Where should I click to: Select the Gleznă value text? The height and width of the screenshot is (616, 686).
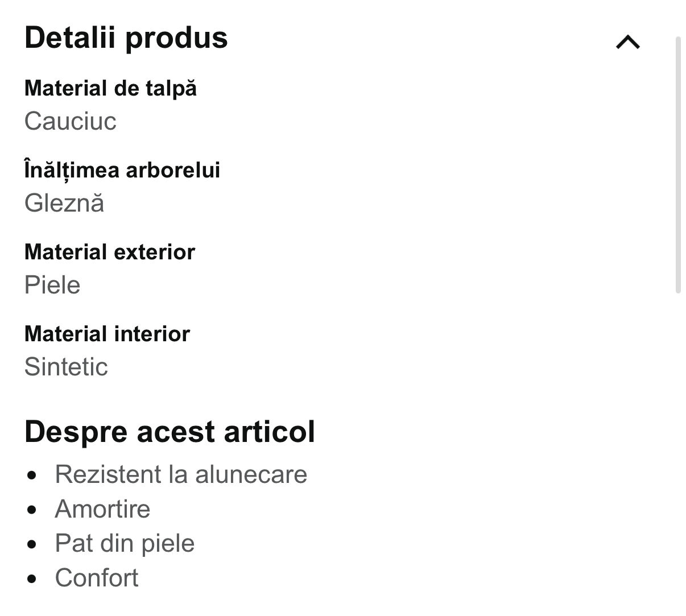[x=64, y=203]
